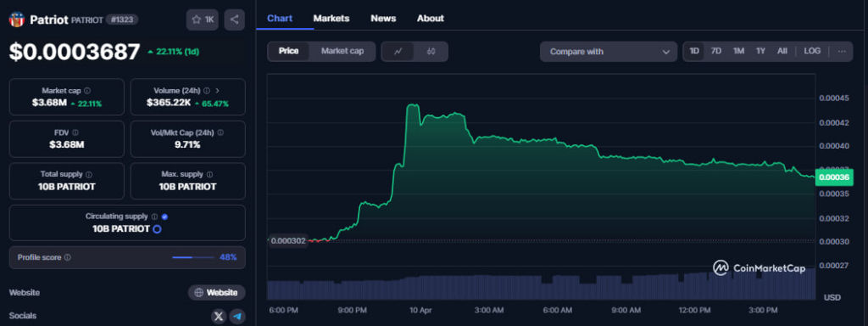This screenshot has width=868, height=326.
Task: Click the Profile score progress bar
Action: pyautogui.click(x=192, y=257)
